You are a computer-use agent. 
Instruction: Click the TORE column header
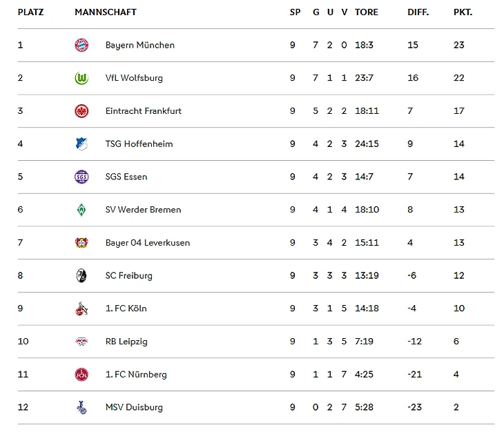[367, 12]
